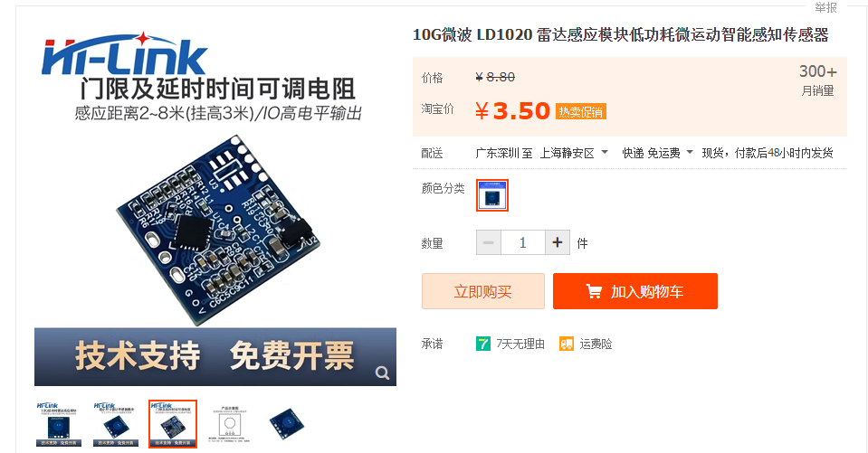Select the blue module color option
This screenshot has height=453, width=868.
click(492, 195)
